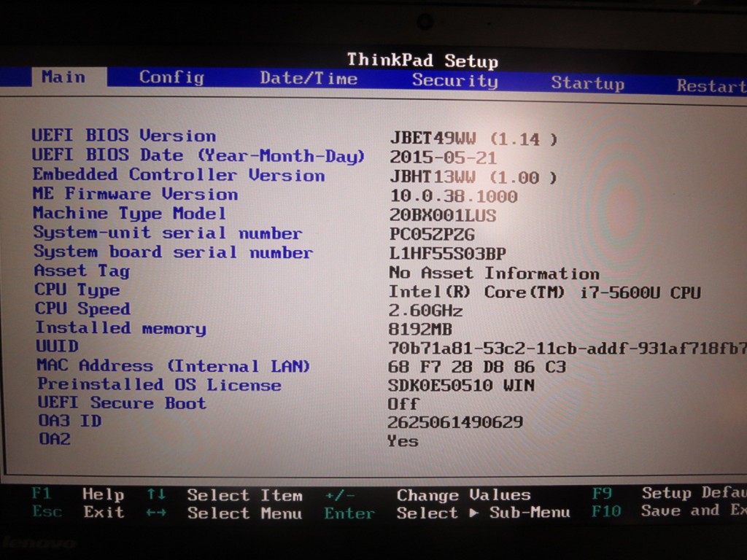The height and width of the screenshot is (560, 747).
Task: Open the Startup tab
Action: 587,83
